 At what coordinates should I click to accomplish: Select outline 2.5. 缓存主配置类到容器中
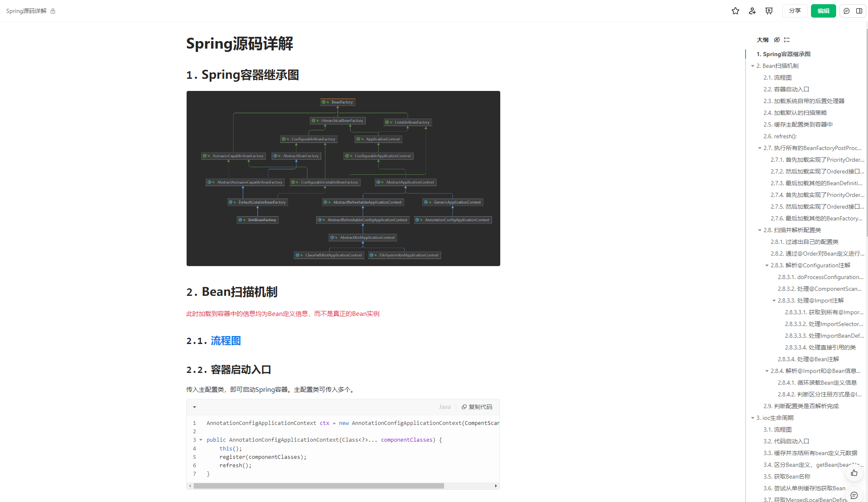(x=798, y=124)
